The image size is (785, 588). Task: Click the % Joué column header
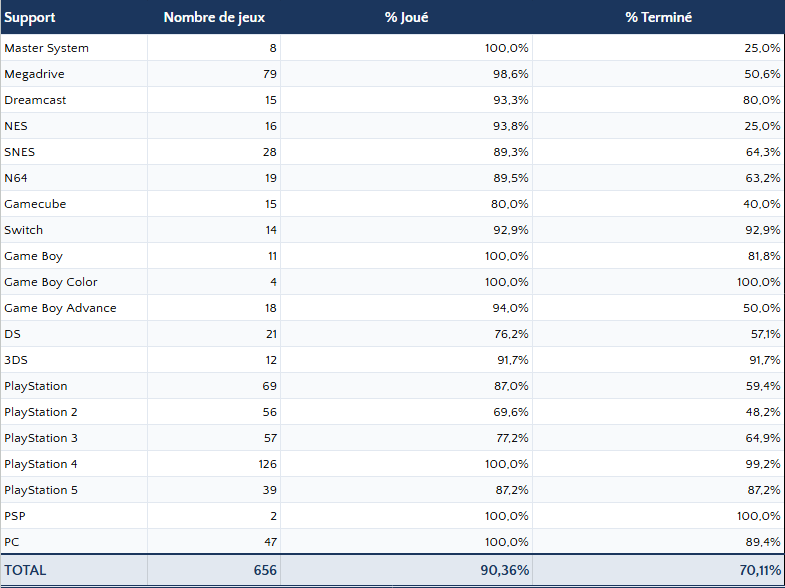coord(407,18)
